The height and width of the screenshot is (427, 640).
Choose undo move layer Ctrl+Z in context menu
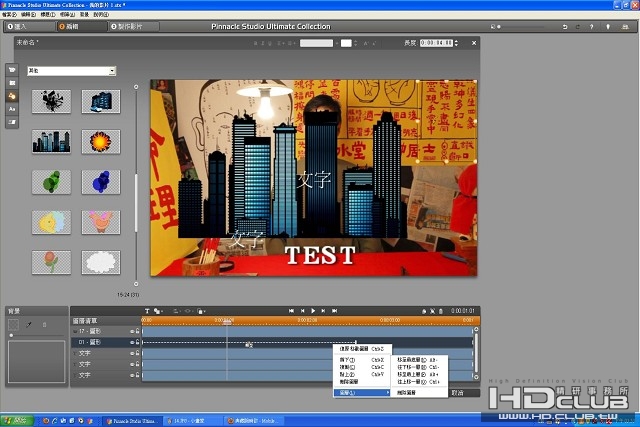pos(362,349)
